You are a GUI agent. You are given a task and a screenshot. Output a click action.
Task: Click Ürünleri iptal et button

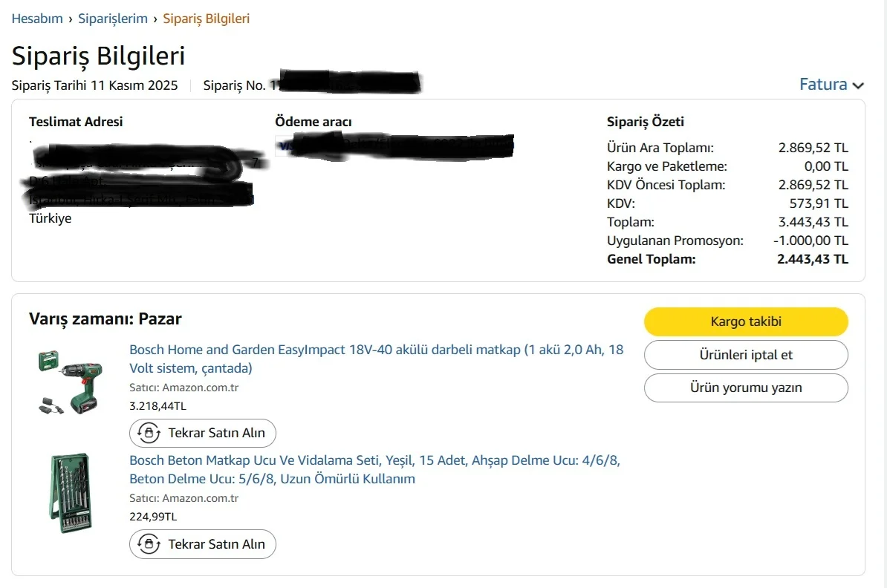(x=746, y=355)
